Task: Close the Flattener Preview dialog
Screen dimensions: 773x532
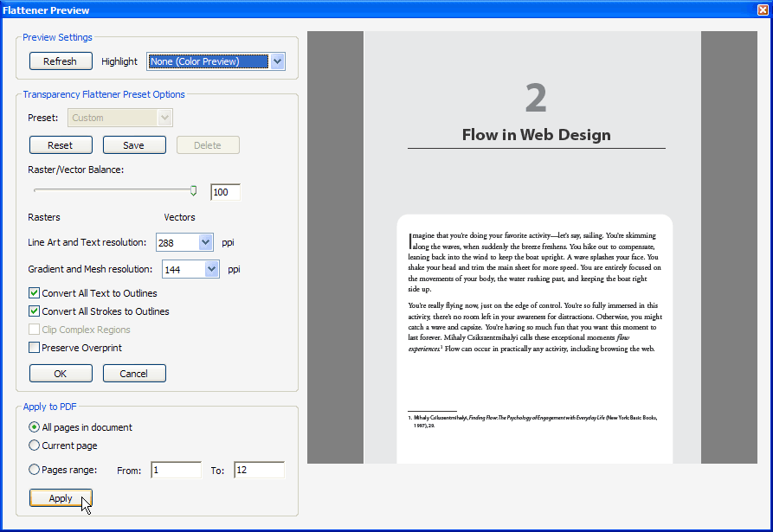Action: coord(762,10)
